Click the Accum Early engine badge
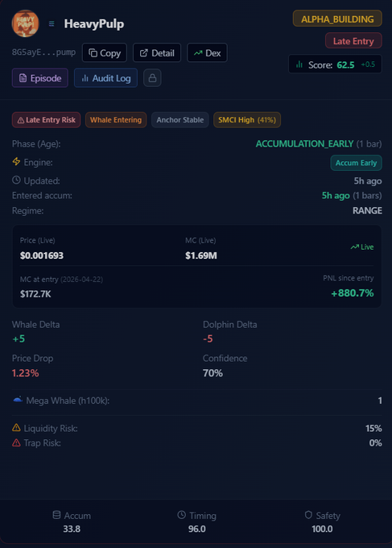This screenshot has height=548, width=392. [356, 163]
